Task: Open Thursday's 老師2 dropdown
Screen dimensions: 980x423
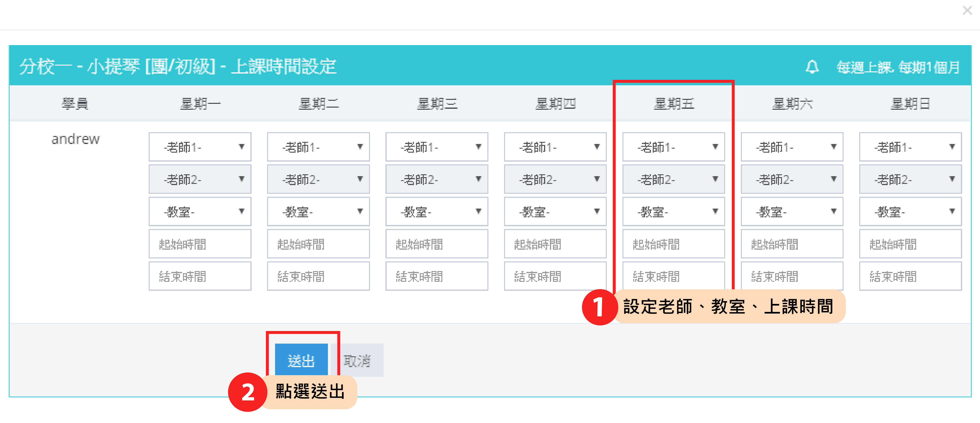Action: click(x=555, y=179)
